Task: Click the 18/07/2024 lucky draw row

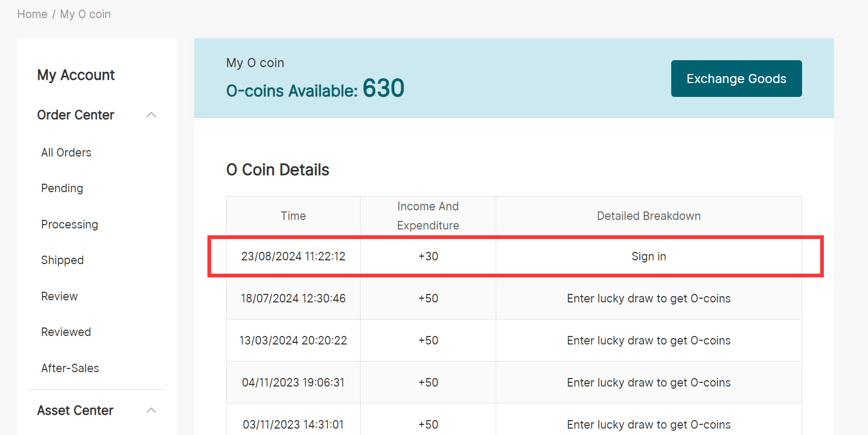Action: click(x=648, y=299)
